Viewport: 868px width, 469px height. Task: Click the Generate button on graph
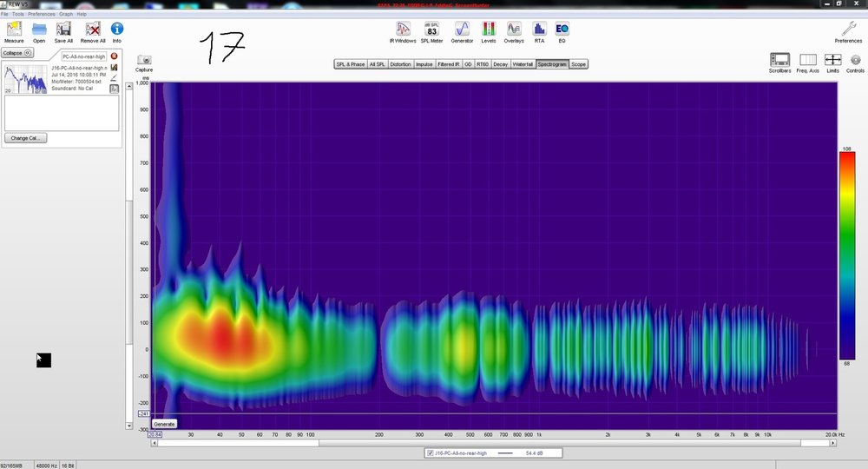pyautogui.click(x=164, y=424)
